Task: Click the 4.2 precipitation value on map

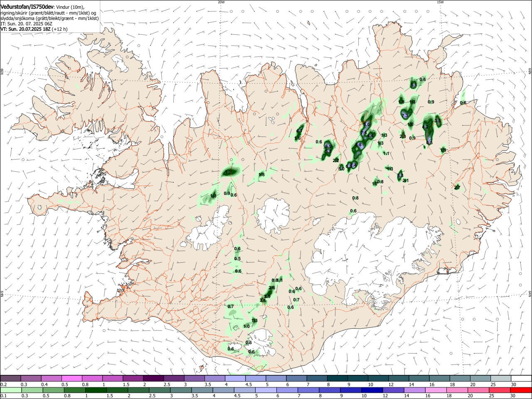Action: click(425, 127)
